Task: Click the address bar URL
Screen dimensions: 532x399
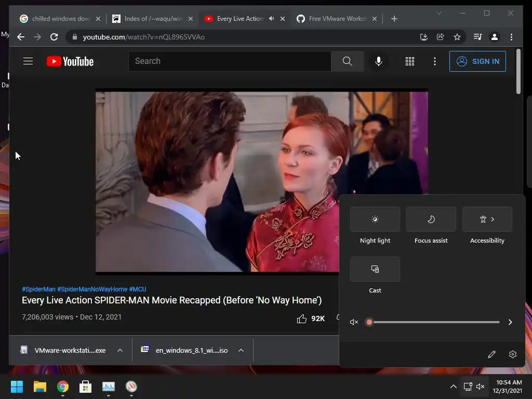Action: pyautogui.click(x=143, y=37)
